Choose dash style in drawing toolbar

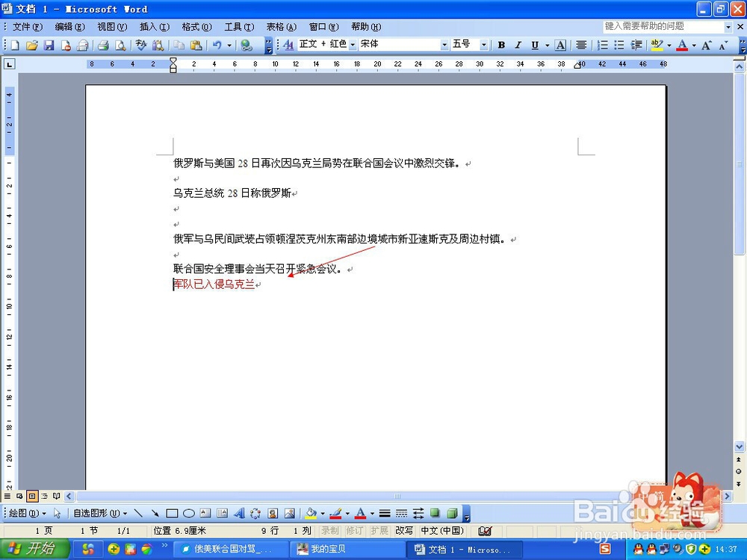[401, 514]
